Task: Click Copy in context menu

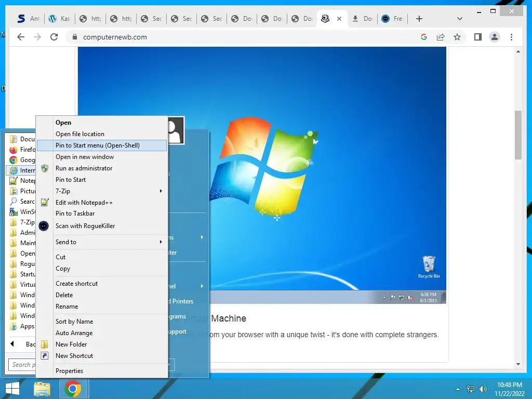Action: point(102,269)
